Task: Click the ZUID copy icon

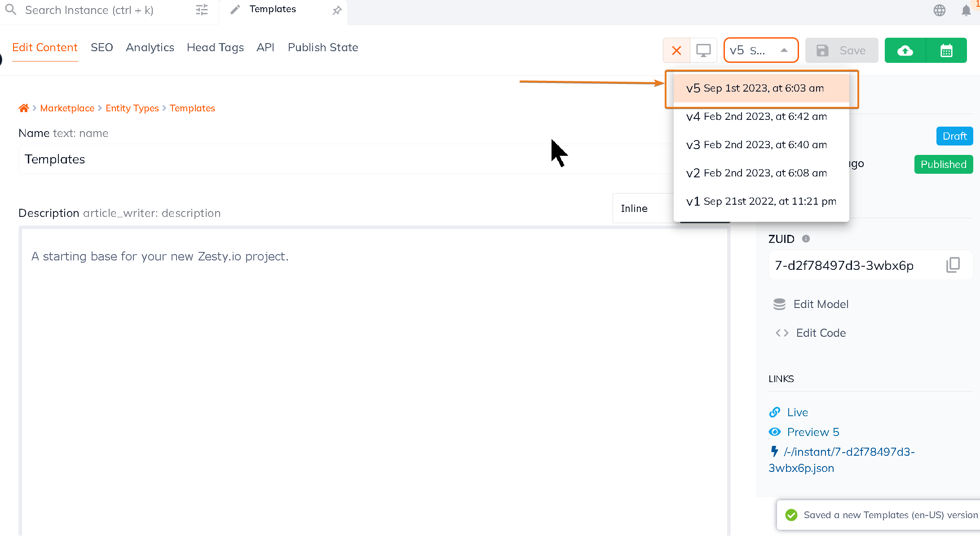Action: coord(954,265)
